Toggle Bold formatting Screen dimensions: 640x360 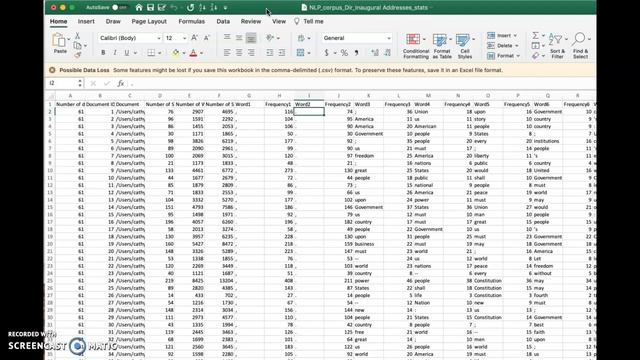pos(103,53)
